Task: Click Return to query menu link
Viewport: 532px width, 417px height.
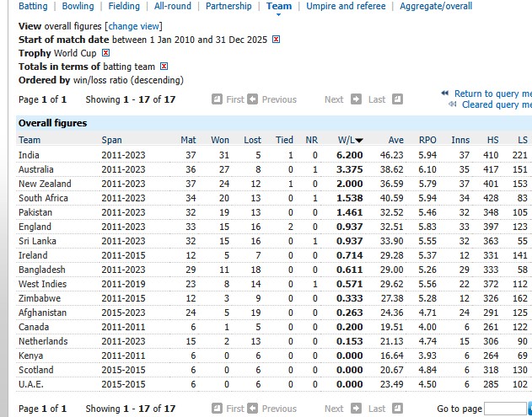Action: 493,94
